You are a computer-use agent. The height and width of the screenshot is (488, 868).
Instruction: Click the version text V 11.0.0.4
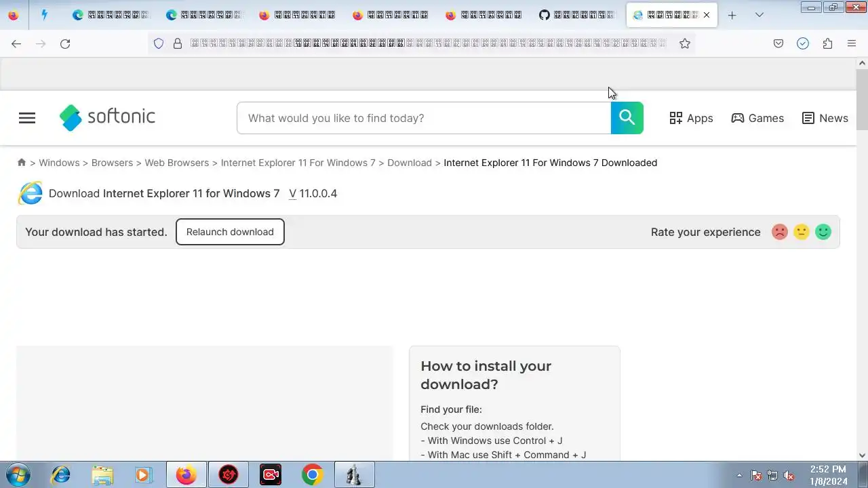click(x=313, y=193)
